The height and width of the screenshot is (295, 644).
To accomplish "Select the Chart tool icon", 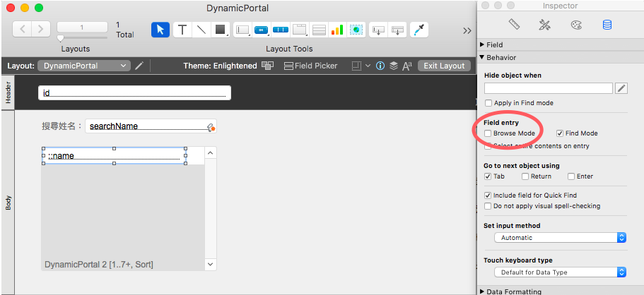I will click(337, 30).
